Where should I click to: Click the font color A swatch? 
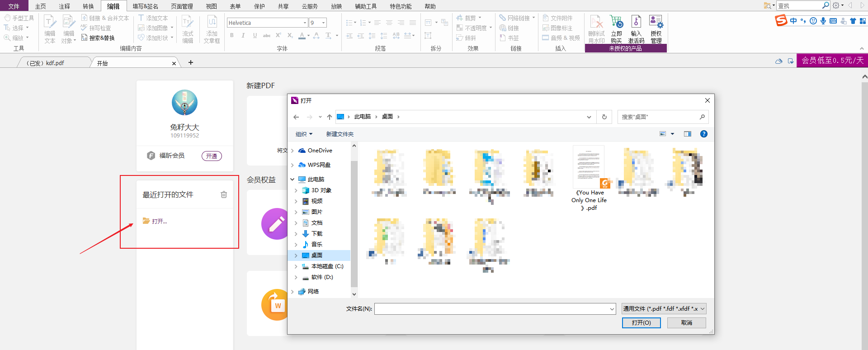tap(302, 35)
